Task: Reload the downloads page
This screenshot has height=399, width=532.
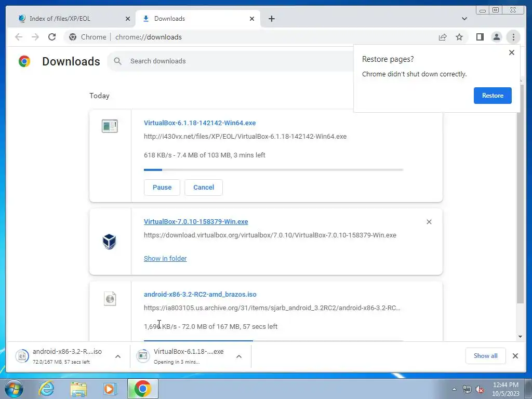Action: click(52, 37)
